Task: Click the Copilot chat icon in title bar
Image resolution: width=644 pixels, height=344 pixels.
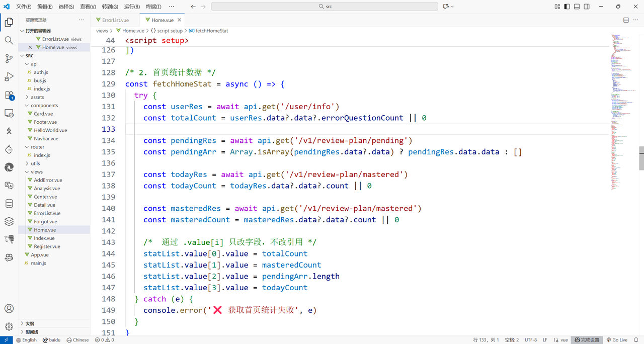Action: tap(446, 7)
